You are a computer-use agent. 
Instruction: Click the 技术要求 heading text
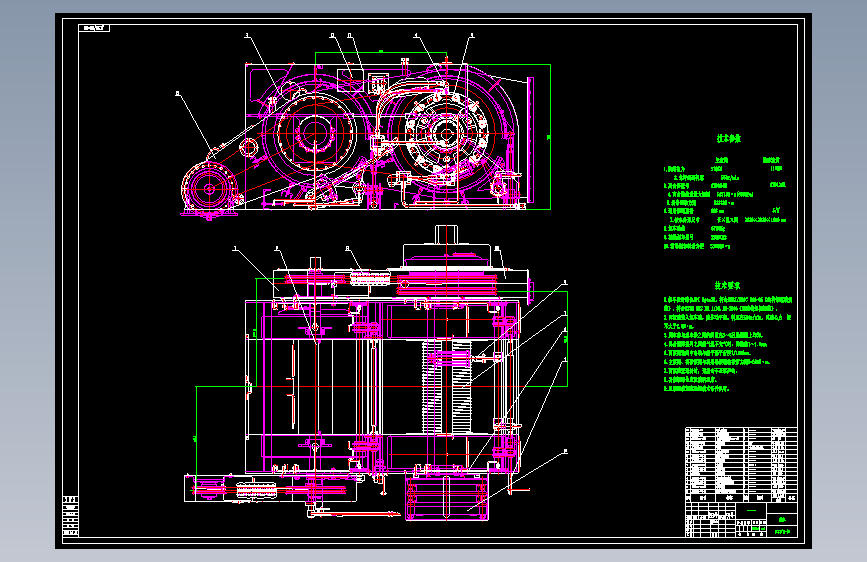coord(727,285)
